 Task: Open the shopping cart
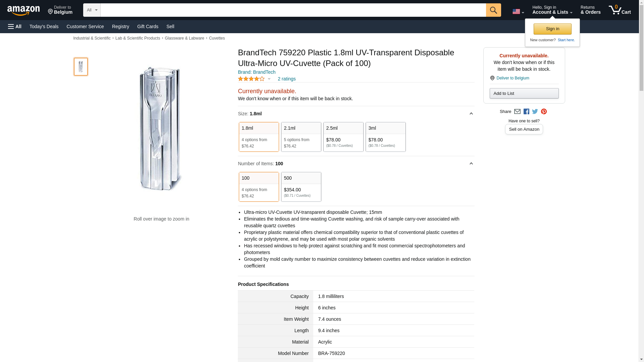click(620, 10)
